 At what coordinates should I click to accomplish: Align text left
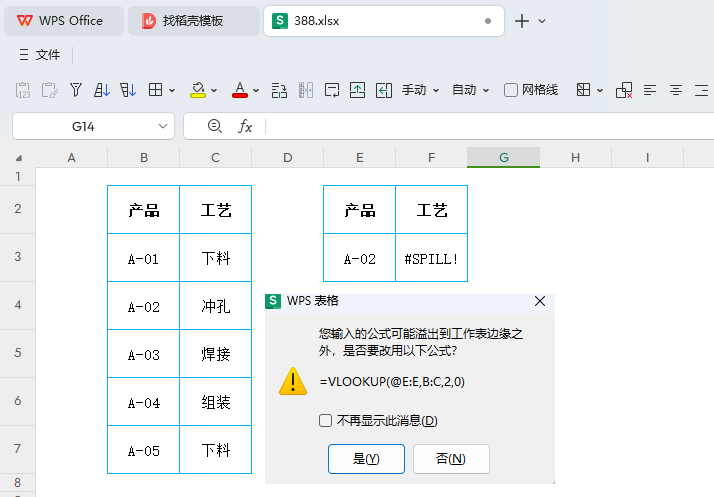(x=650, y=90)
